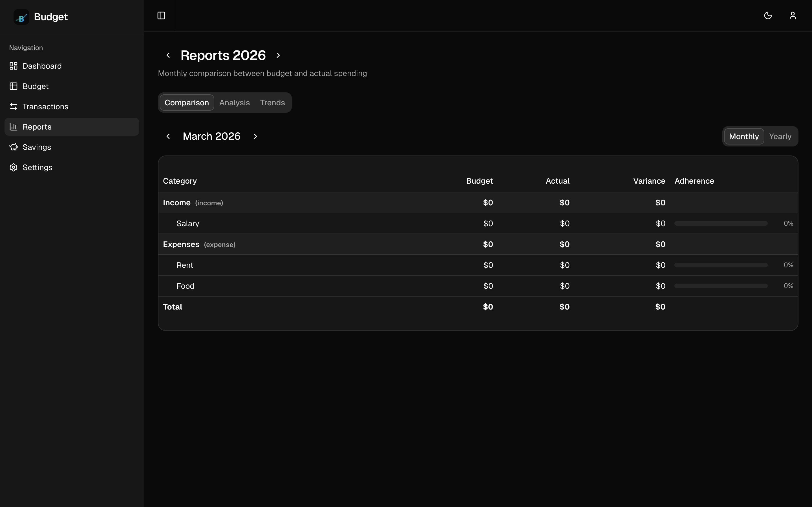Switch to the Analysis tab
The height and width of the screenshot is (507, 812).
tap(234, 102)
